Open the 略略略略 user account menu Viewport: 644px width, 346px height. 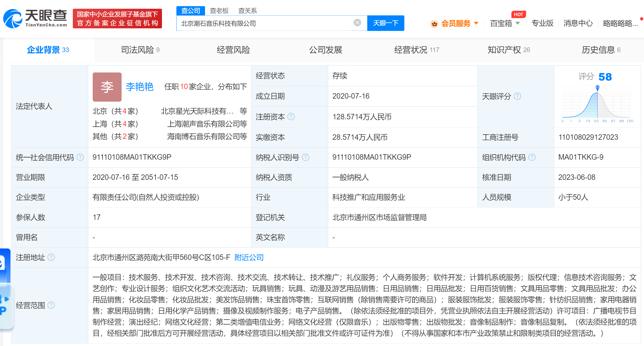coord(620,23)
